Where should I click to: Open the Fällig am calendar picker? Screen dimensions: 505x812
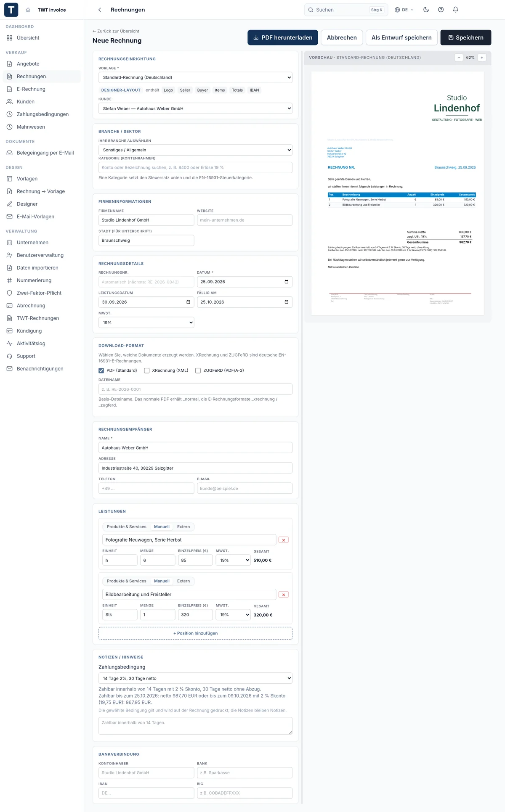287,302
